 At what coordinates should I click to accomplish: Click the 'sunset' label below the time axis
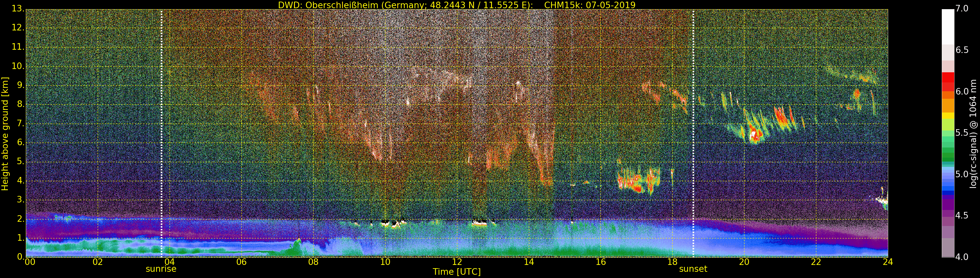click(x=693, y=269)
